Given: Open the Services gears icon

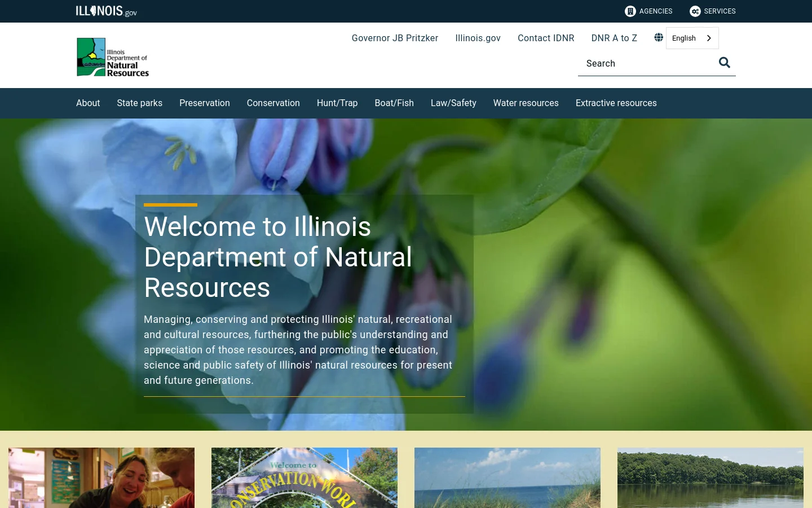Looking at the screenshot, I should pos(695,11).
